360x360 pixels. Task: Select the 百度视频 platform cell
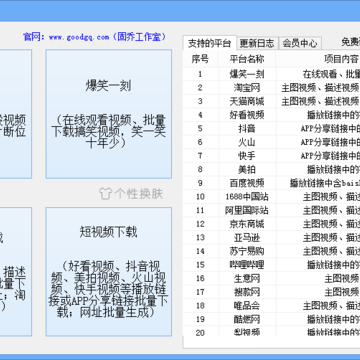click(247, 183)
